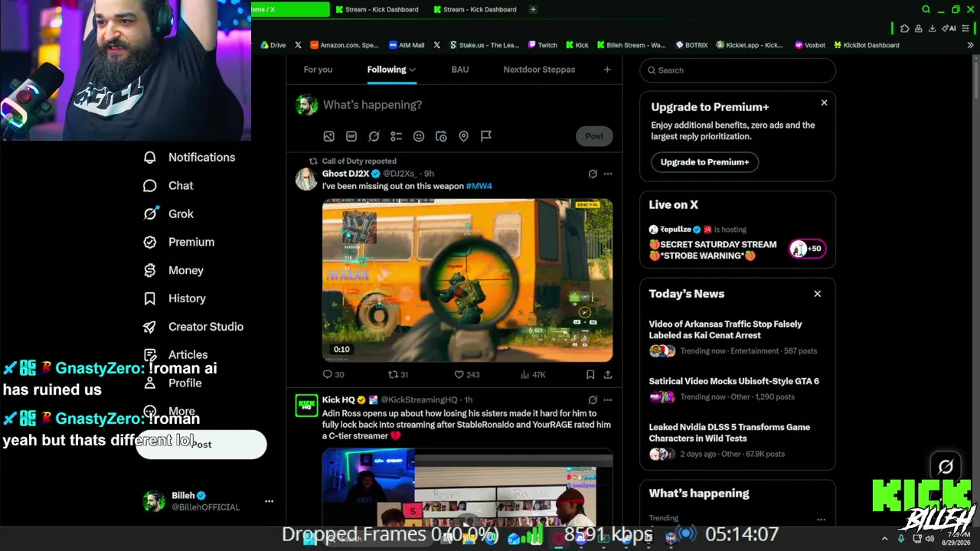This screenshot has height=551, width=980.
Task: Open Grok actions on Ghost DJ2X post
Action: pyautogui.click(x=593, y=174)
